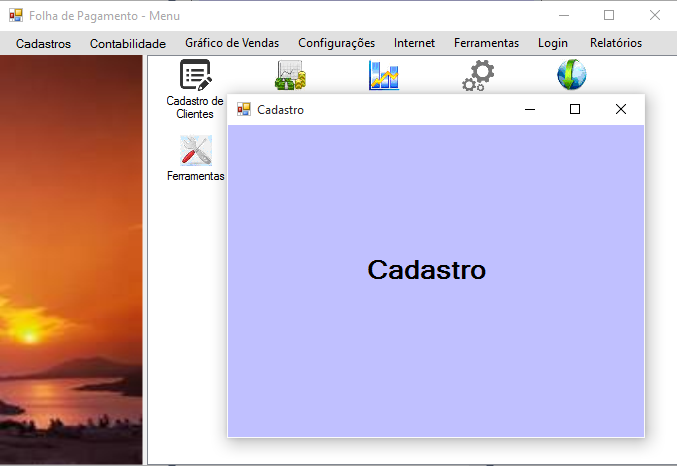
Task: Click the Folha de Pagamento title bar icon
Action: (16, 15)
